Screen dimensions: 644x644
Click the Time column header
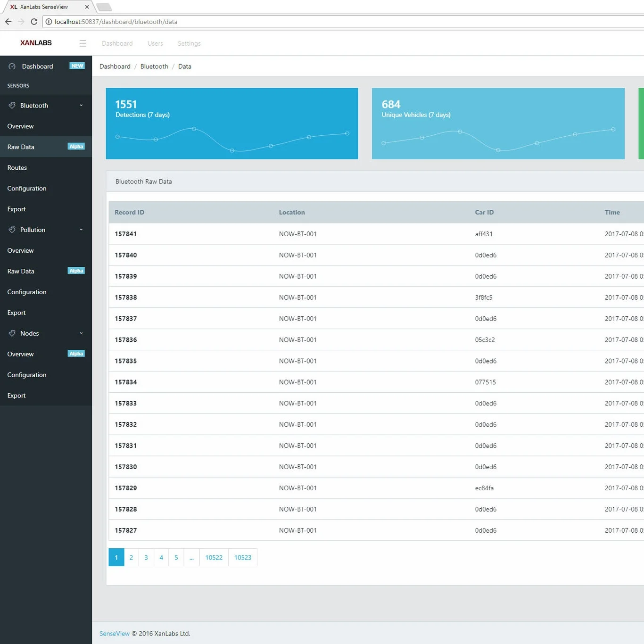tap(612, 213)
